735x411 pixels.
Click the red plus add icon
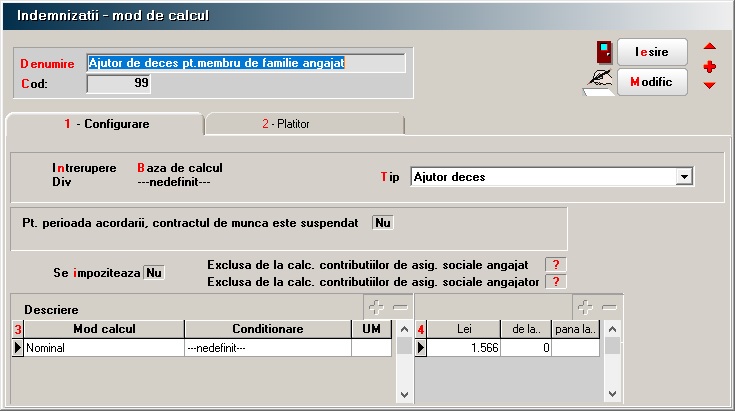pos(710,67)
